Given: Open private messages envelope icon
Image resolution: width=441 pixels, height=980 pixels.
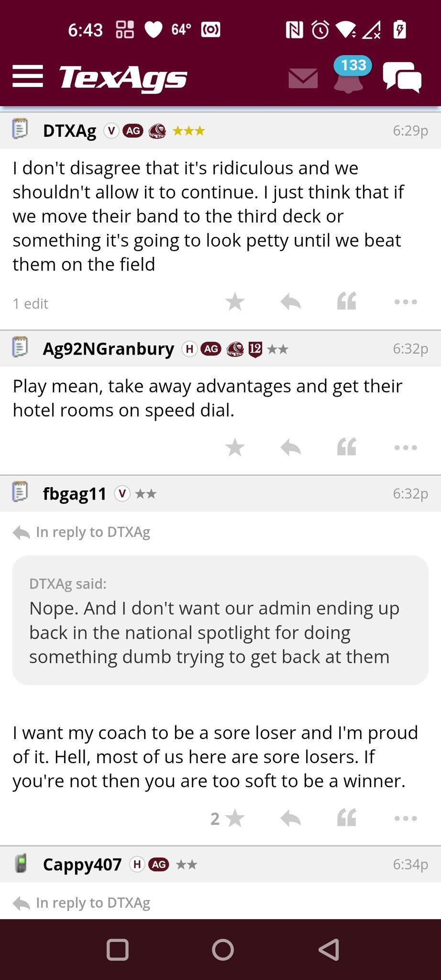Looking at the screenshot, I should 303,78.
